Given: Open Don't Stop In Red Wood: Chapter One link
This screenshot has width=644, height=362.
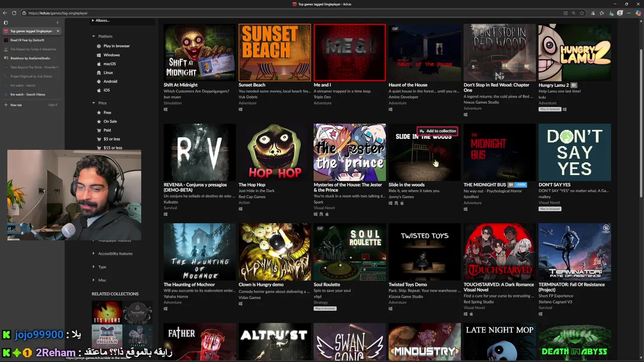Looking at the screenshot, I should point(497,87).
